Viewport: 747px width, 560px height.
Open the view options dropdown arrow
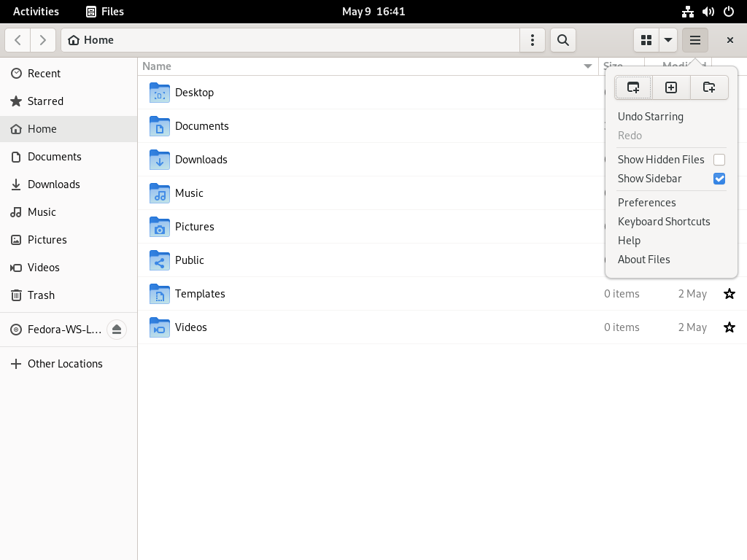(x=668, y=40)
